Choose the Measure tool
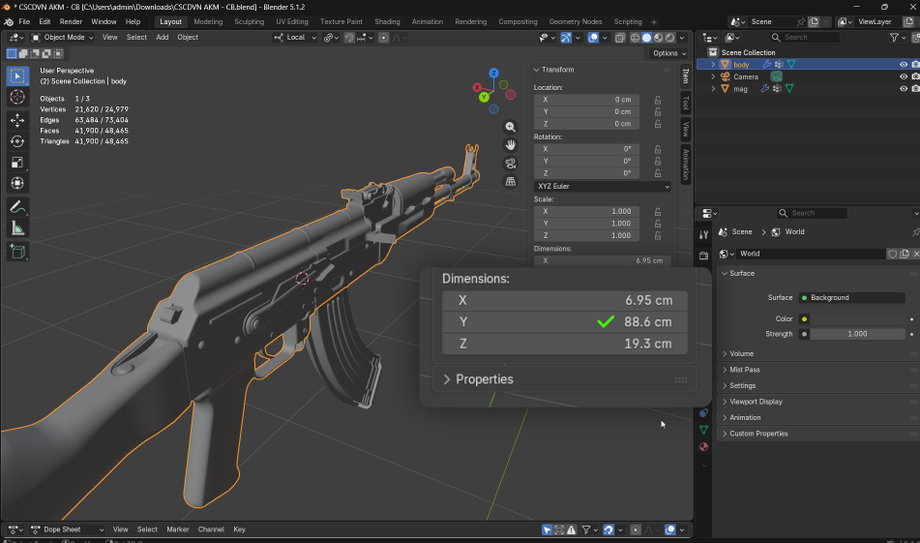Viewport: 920px width, 543px height. (17, 229)
